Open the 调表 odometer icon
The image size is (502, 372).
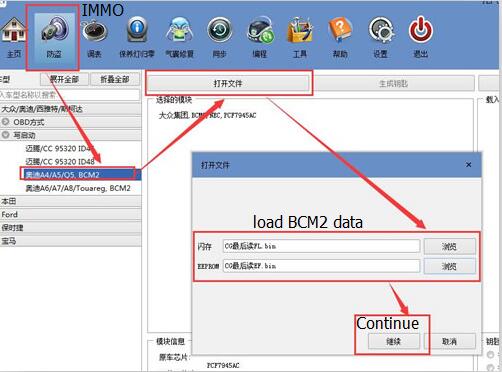[x=95, y=31]
